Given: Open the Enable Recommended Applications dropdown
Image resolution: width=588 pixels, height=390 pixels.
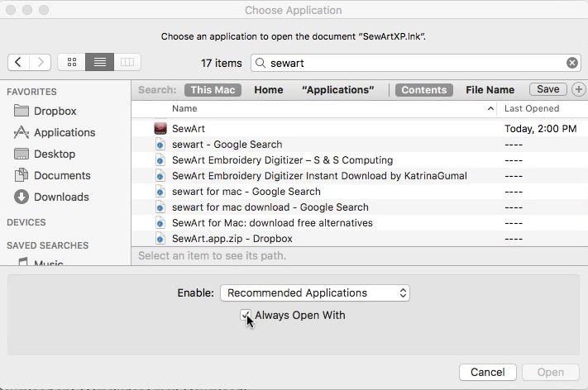Looking at the screenshot, I should pos(314,292).
